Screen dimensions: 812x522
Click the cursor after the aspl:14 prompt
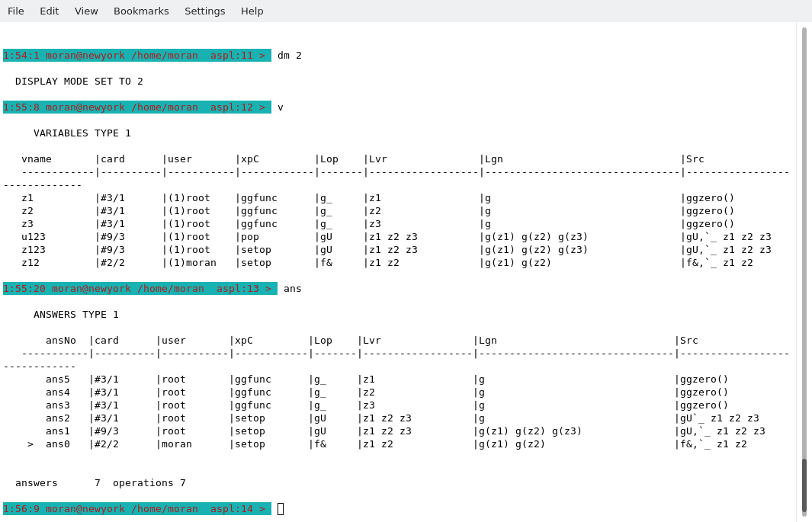pyautogui.click(x=281, y=509)
